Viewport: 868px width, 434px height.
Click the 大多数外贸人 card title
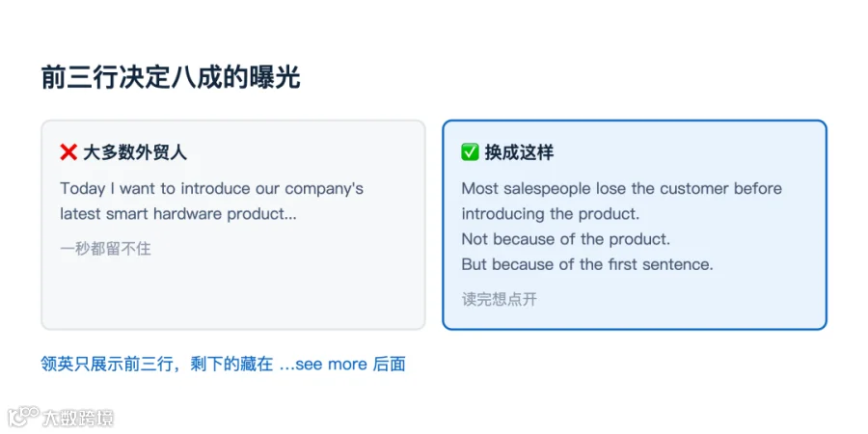(x=135, y=152)
